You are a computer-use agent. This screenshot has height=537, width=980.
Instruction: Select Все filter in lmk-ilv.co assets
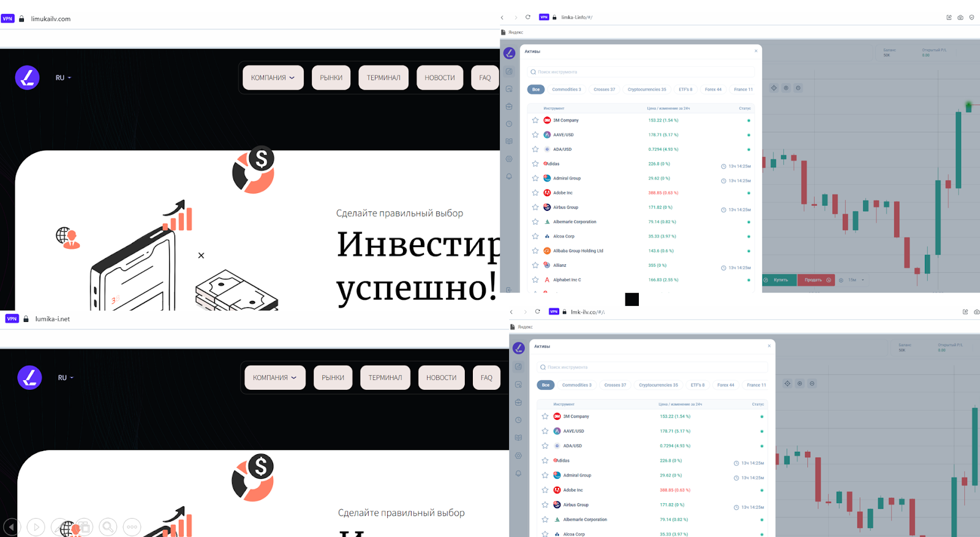pos(546,385)
